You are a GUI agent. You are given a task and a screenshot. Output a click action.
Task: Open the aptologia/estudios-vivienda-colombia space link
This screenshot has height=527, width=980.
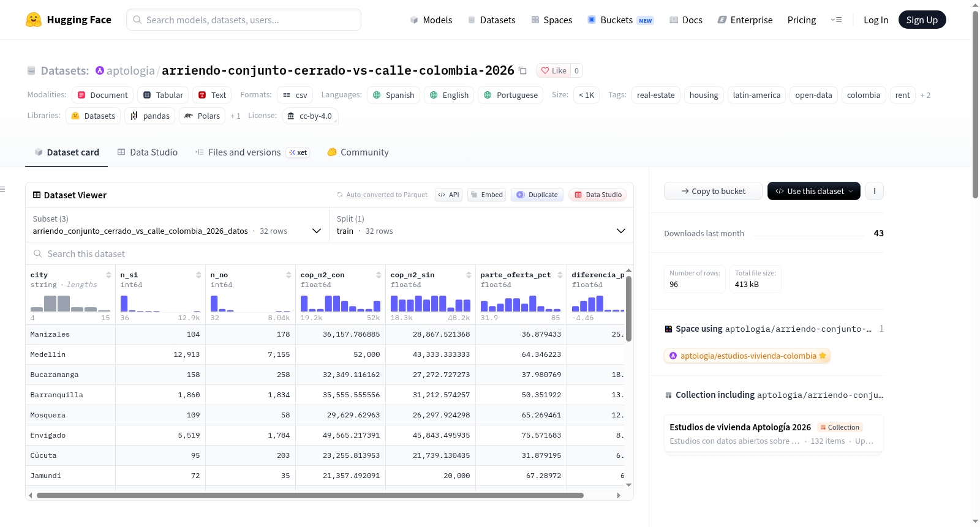pos(747,356)
